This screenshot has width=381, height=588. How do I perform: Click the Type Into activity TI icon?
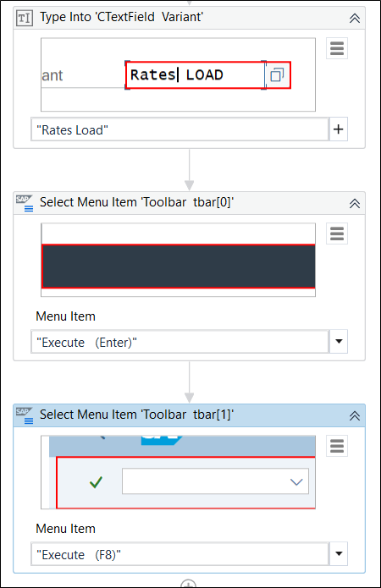click(25, 18)
